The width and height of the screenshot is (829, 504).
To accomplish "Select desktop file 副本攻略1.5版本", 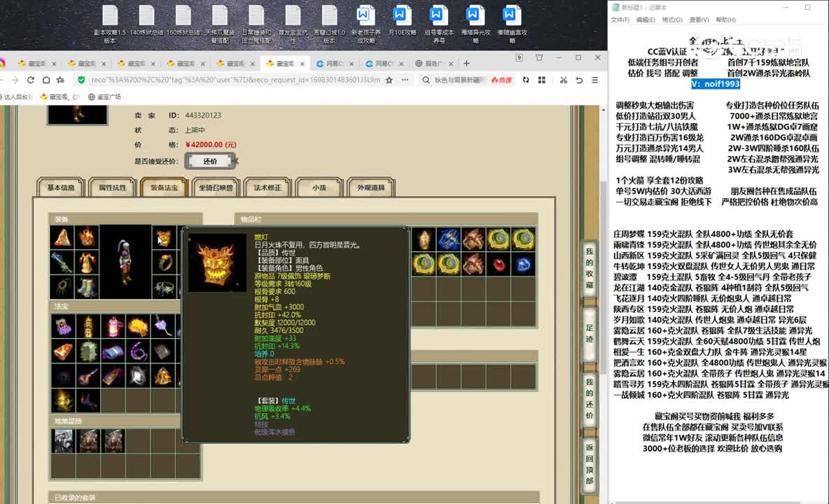I will [x=110, y=24].
